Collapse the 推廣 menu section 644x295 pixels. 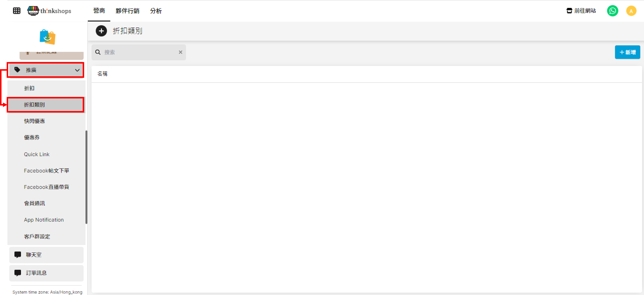pyautogui.click(x=77, y=70)
